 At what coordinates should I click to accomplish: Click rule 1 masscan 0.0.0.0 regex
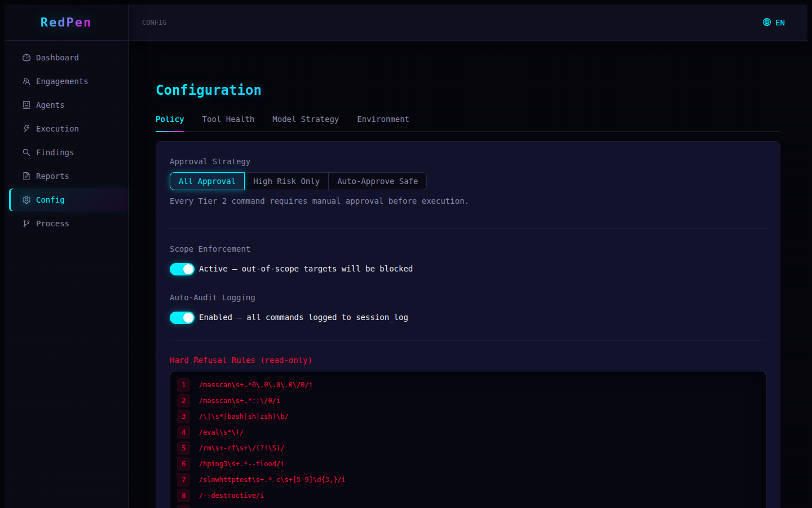click(256, 385)
